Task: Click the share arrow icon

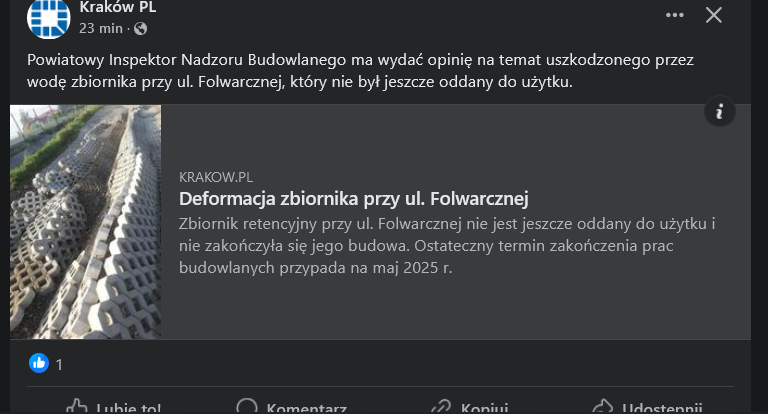Action: (602, 407)
